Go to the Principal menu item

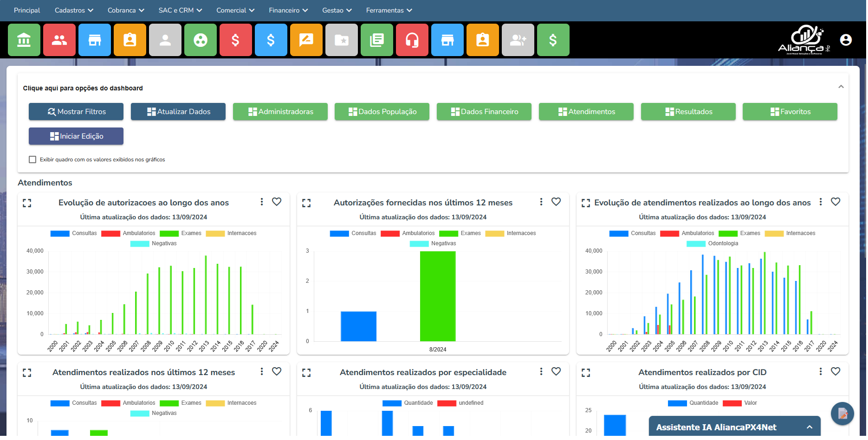tap(27, 10)
